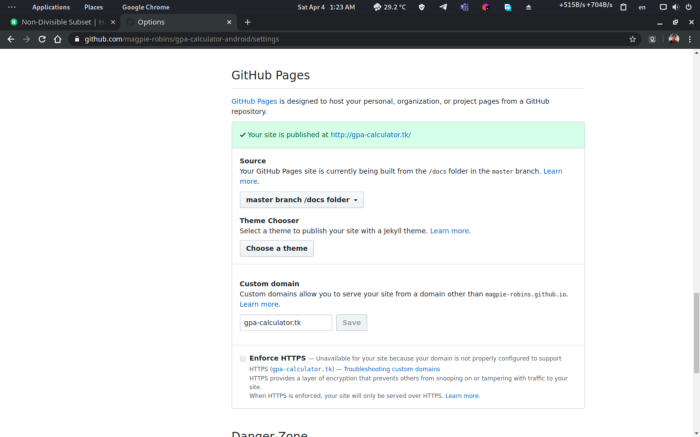Open the clipboard manager tray icon
This screenshot has height=437, width=700.
click(x=623, y=7)
